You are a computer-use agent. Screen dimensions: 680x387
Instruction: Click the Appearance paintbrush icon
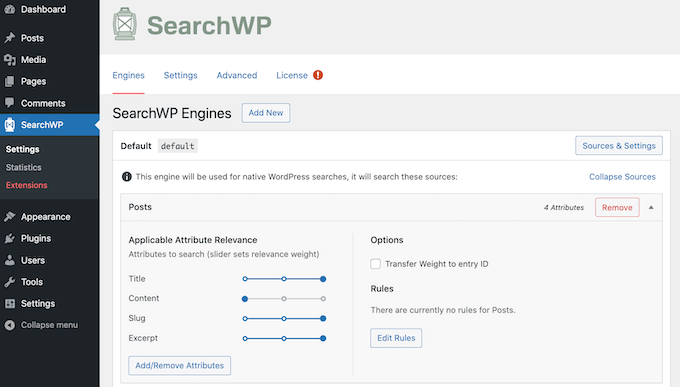pyautogui.click(x=10, y=216)
